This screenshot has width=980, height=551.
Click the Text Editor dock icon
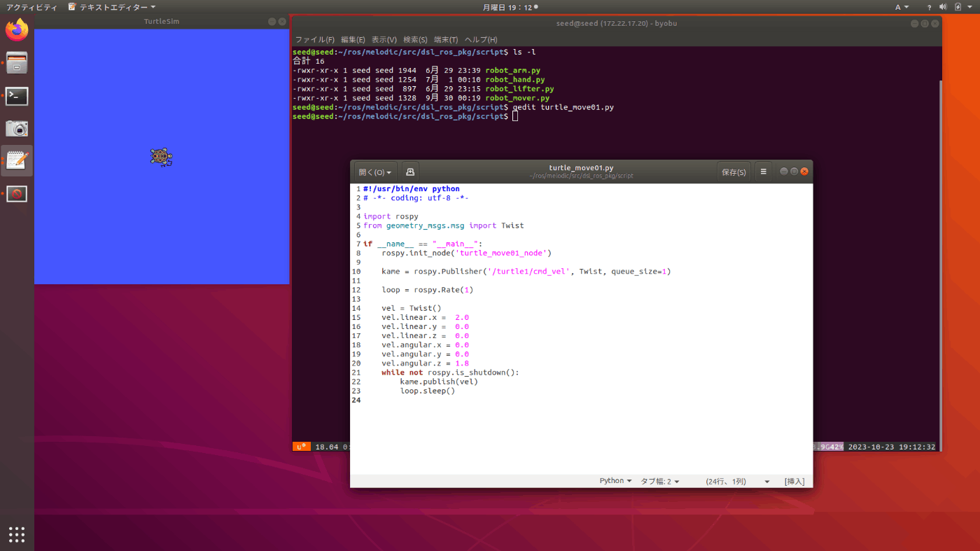point(17,160)
